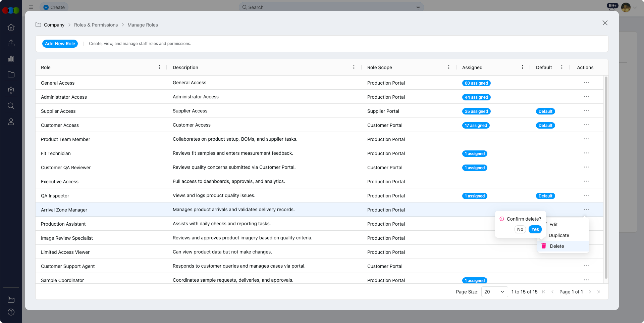Open actions menu for General Access row
644x323 pixels.
pyautogui.click(x=586, y=83)
